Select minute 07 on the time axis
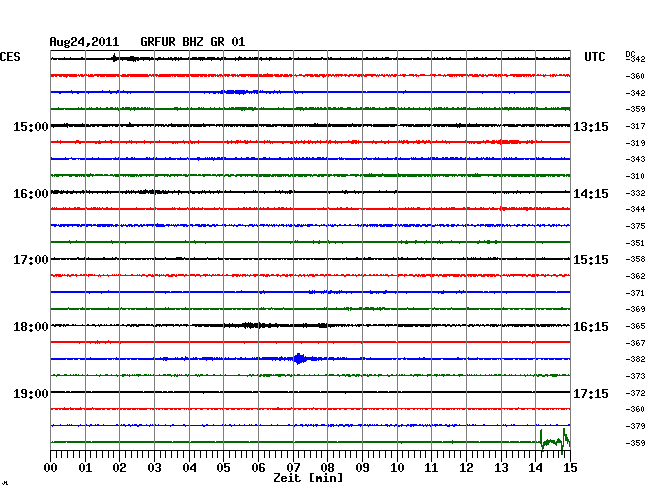650x494 pixels. (x=293, y=468)
